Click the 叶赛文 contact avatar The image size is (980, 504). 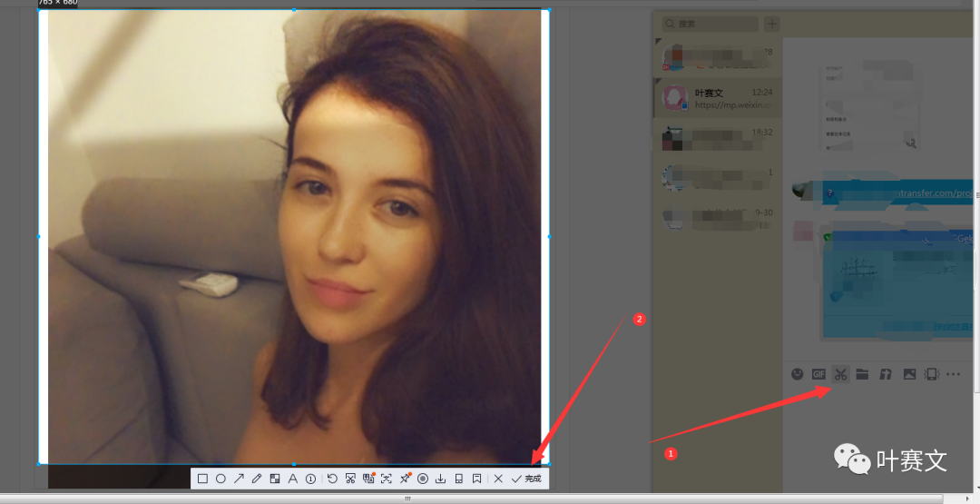(675, 98)
